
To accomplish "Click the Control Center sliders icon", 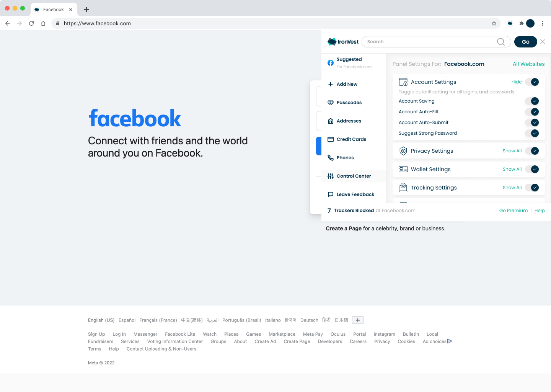I will tap(331, 176).
